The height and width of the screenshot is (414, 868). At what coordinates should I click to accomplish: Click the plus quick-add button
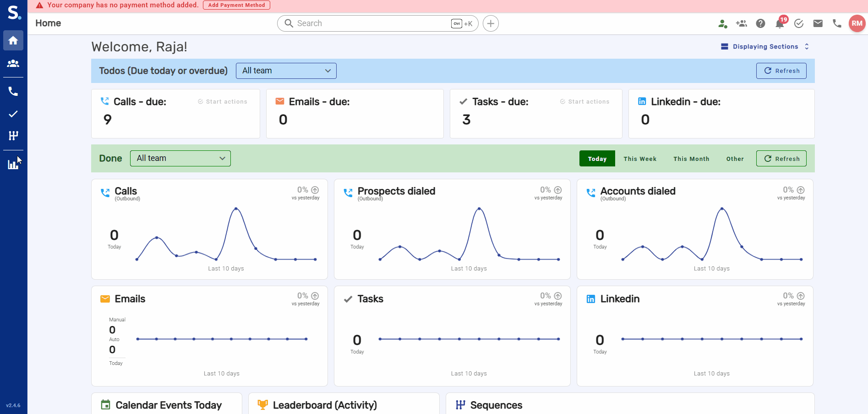pos(491,23)
